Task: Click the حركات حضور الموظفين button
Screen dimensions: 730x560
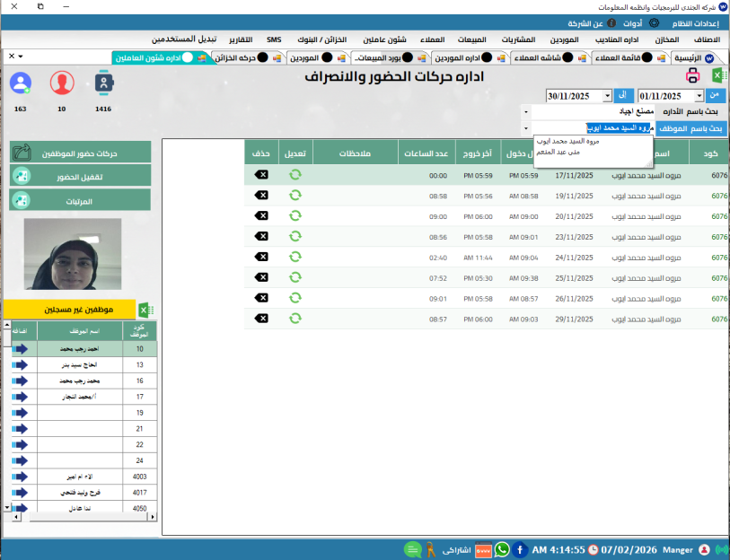Action: coord(80,153)
